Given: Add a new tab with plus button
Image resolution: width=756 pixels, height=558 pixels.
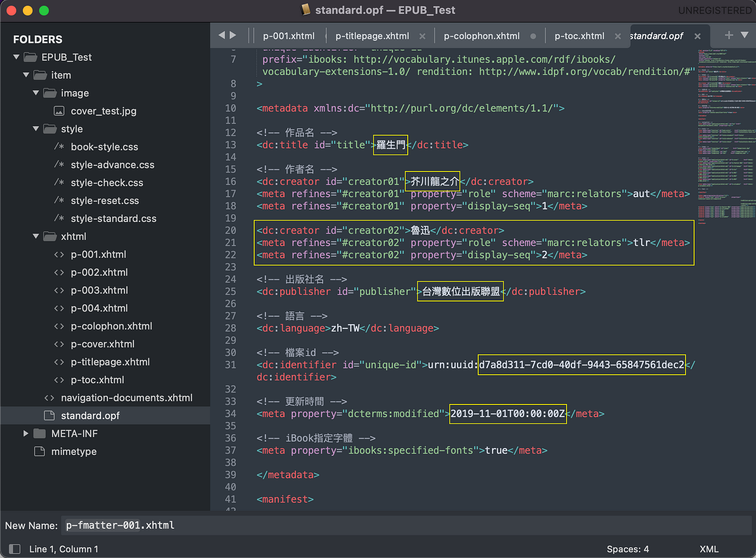Looking at the screenshot, I should point(729,35).
